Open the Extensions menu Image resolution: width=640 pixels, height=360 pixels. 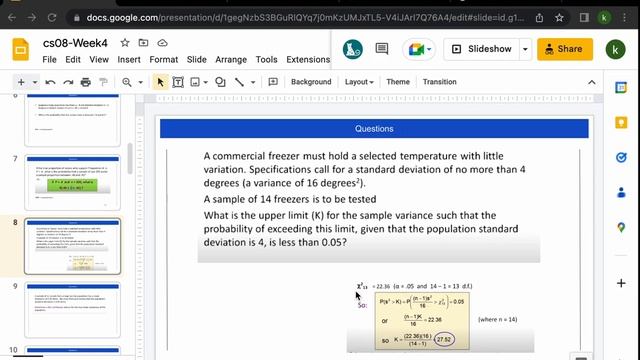coord(308,60)
